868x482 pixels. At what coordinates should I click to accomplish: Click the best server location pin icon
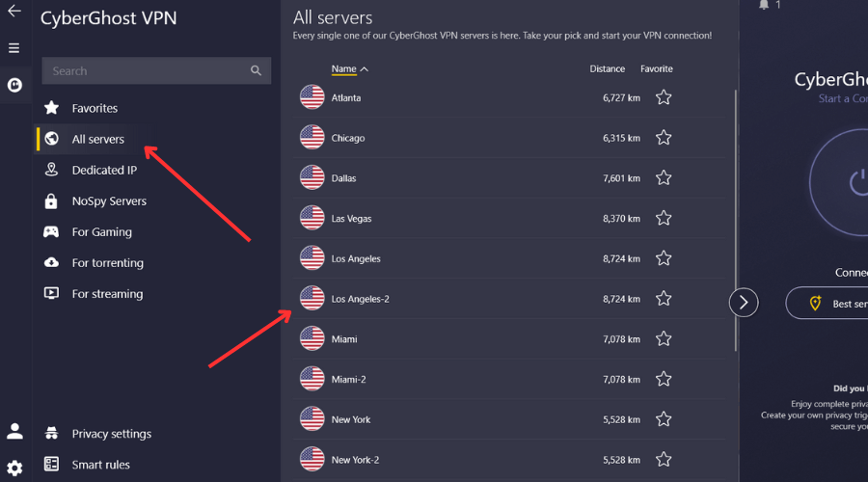coord(815,303)
